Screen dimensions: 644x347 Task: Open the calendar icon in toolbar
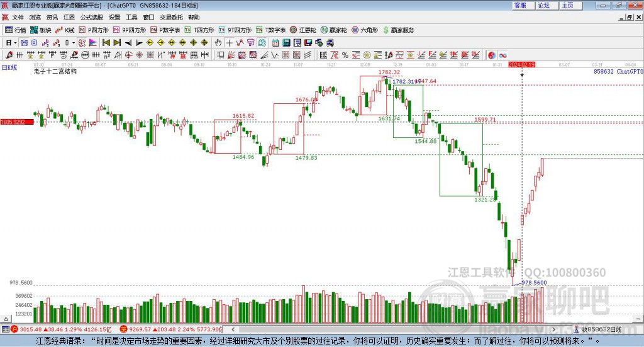coord(275,43)
